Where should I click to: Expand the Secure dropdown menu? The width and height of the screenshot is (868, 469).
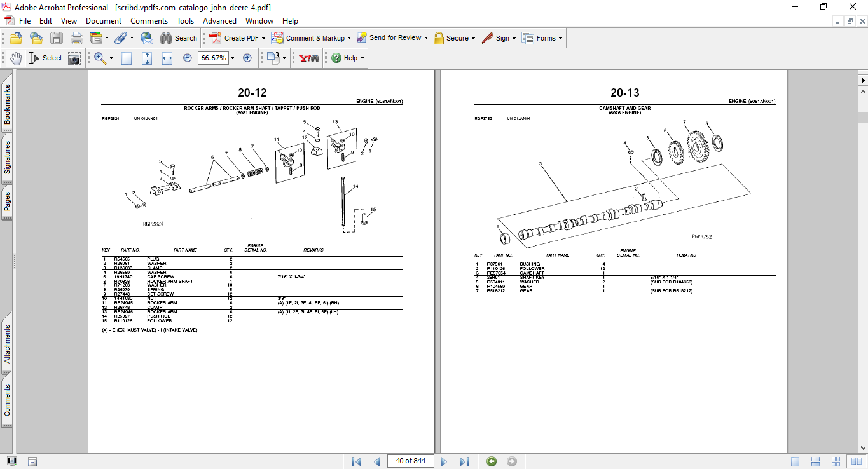[x=474, y=38]
